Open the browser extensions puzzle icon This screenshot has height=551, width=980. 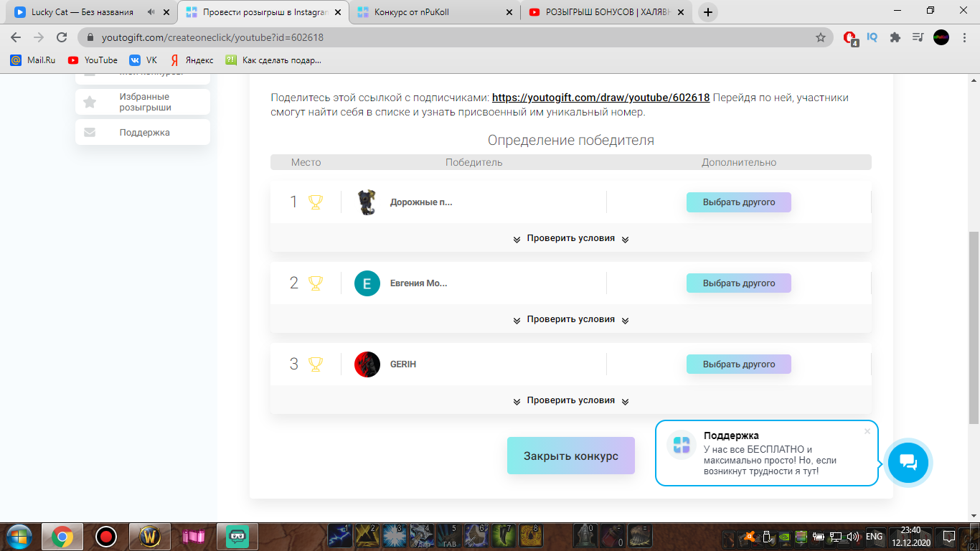pyautogui.click(x=895, y=37)
